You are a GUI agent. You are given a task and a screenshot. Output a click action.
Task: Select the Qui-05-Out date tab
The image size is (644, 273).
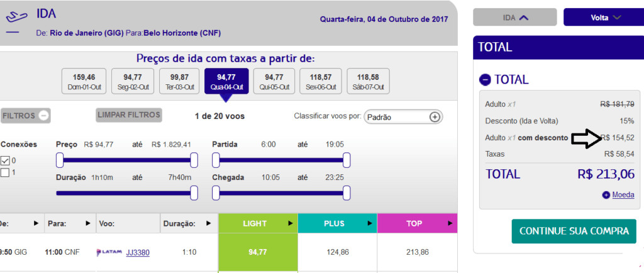point(274,81)
